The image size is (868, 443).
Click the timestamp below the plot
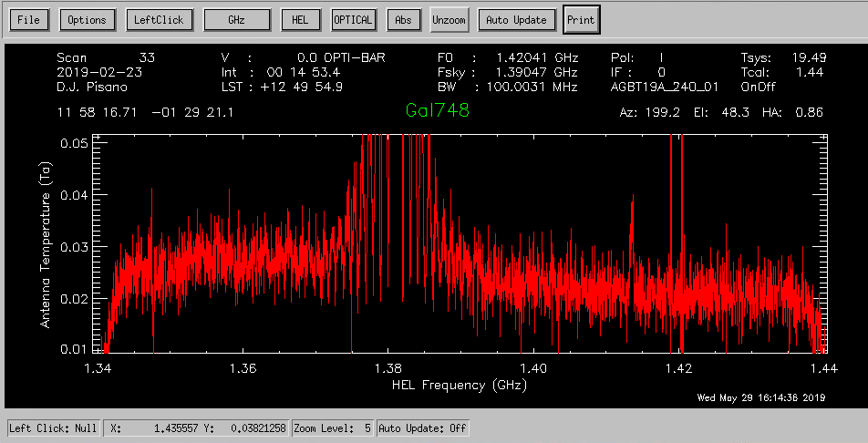point(760,397)
